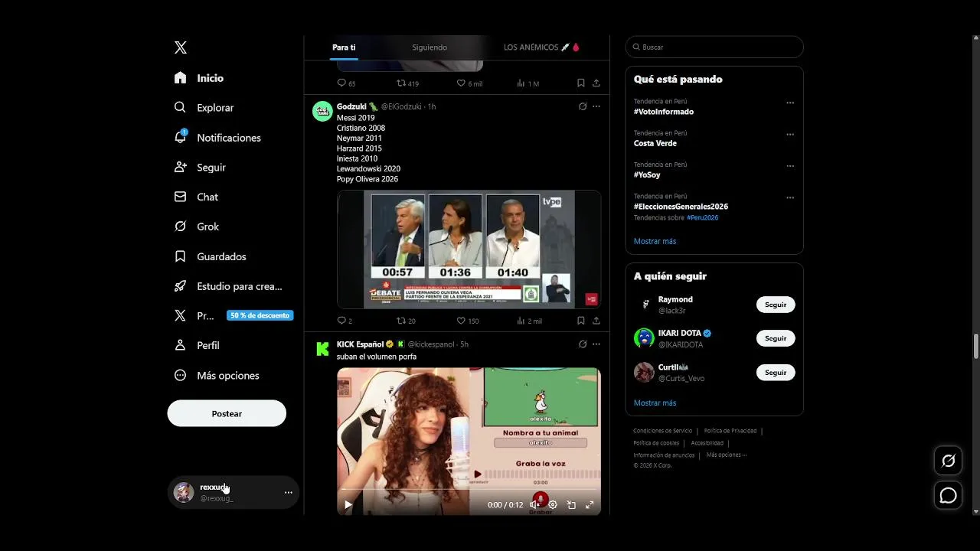The width and height of the screenshot is (980, 551).
Task: Click rexxug profile avatar
Action: (x=184, y=492)
